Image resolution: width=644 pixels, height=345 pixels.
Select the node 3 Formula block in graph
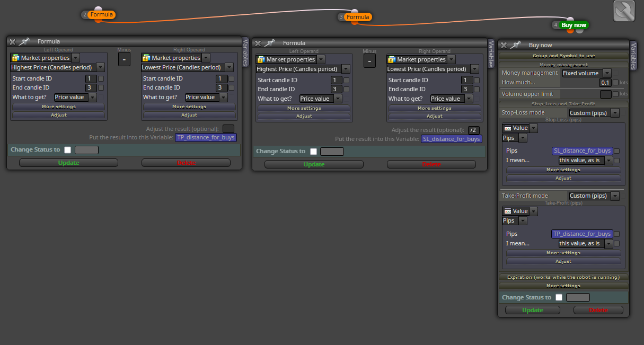[x=358, y=17]
